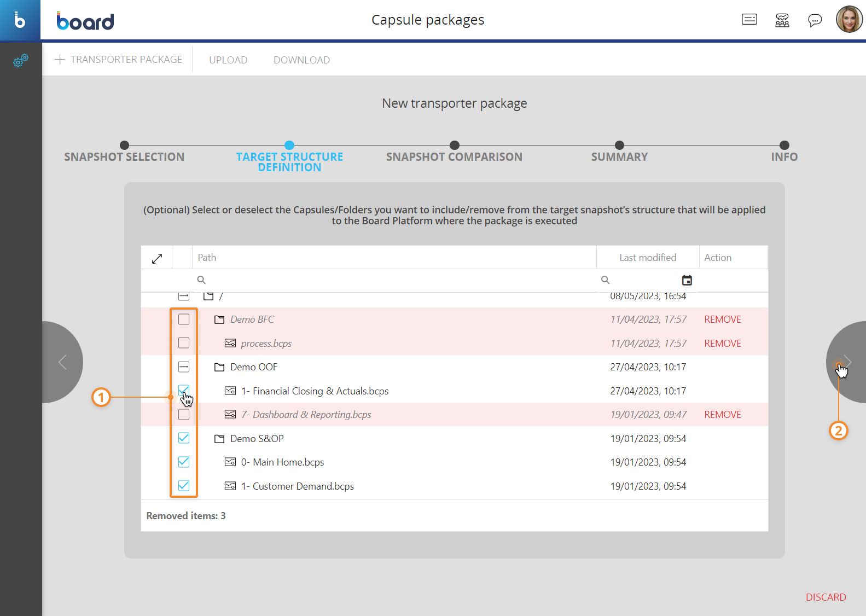Click the Path column search icon

click(201, 280)
